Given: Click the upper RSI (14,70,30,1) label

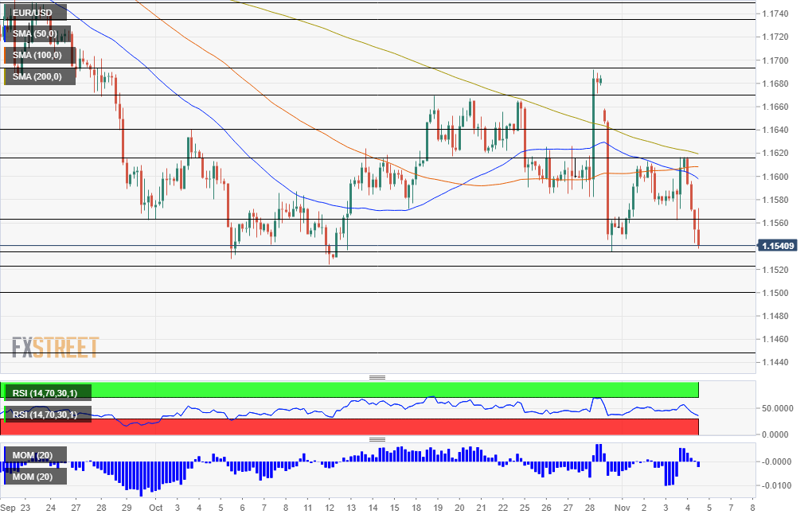Looking at the screenshot, I should 45,393.
